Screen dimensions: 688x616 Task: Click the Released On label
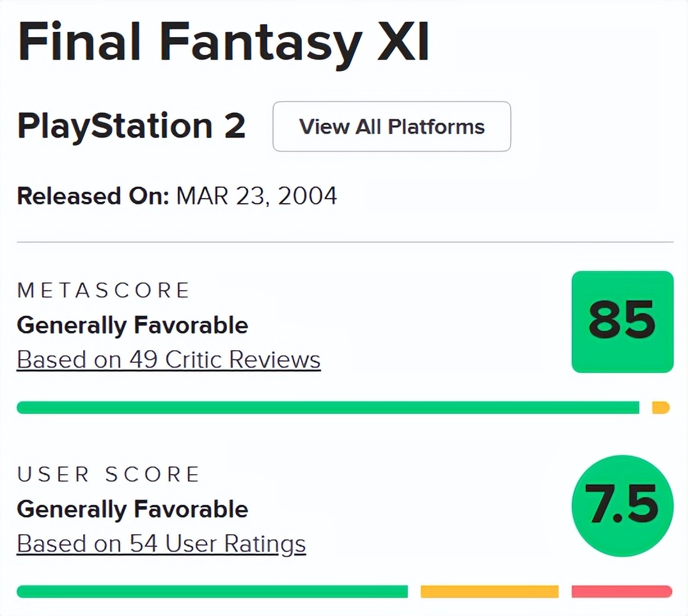pyautogui.click(x=93, y=196)
